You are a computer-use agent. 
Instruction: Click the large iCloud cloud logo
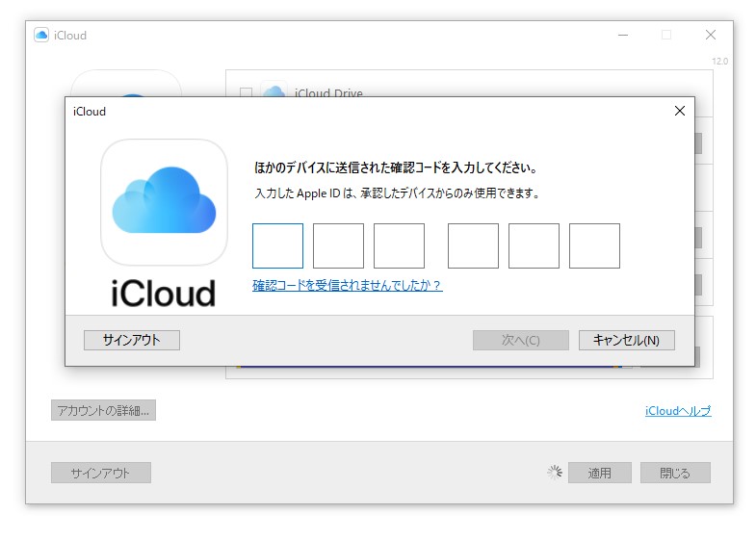(x=164, y=202)
